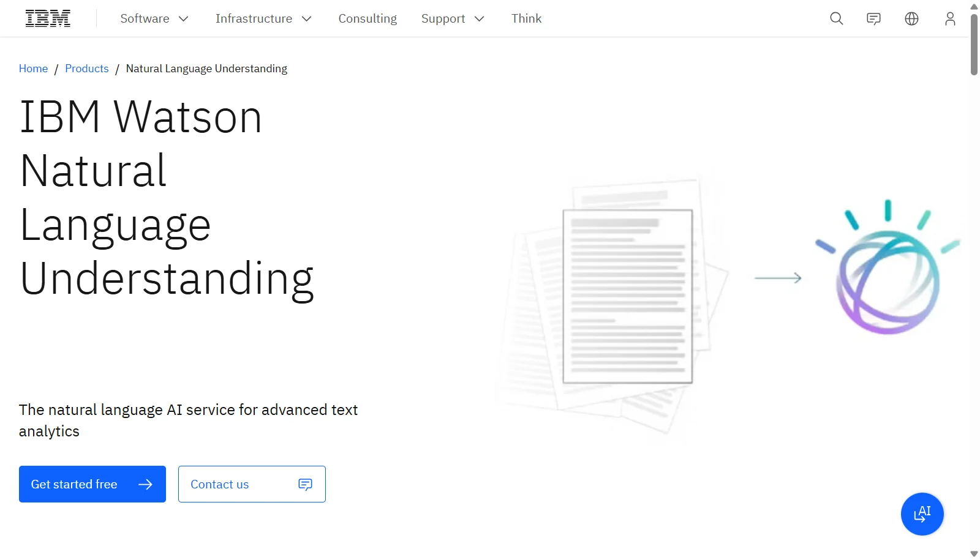This screenshot has height=560, width=980.
Task: Click the Contact us button
Action: point(252,484)
